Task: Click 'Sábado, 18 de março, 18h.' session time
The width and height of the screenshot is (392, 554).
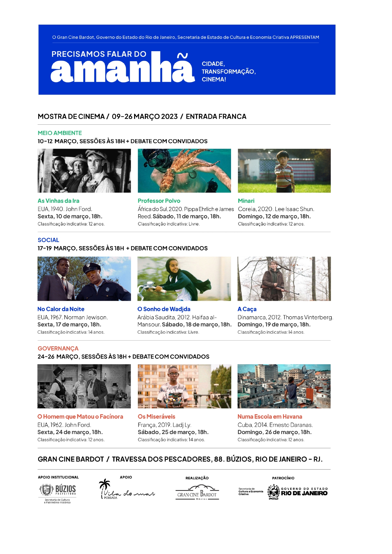Action: tap(197, 325)
